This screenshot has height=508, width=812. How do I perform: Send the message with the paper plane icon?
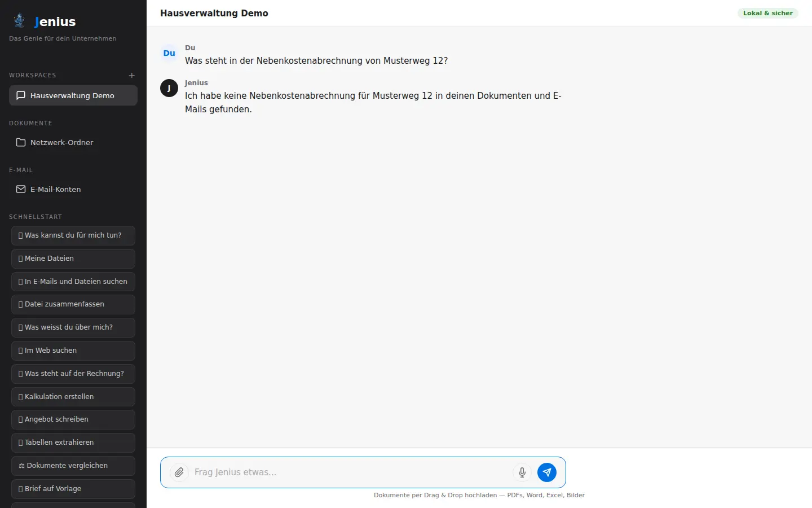click(546, 472)
